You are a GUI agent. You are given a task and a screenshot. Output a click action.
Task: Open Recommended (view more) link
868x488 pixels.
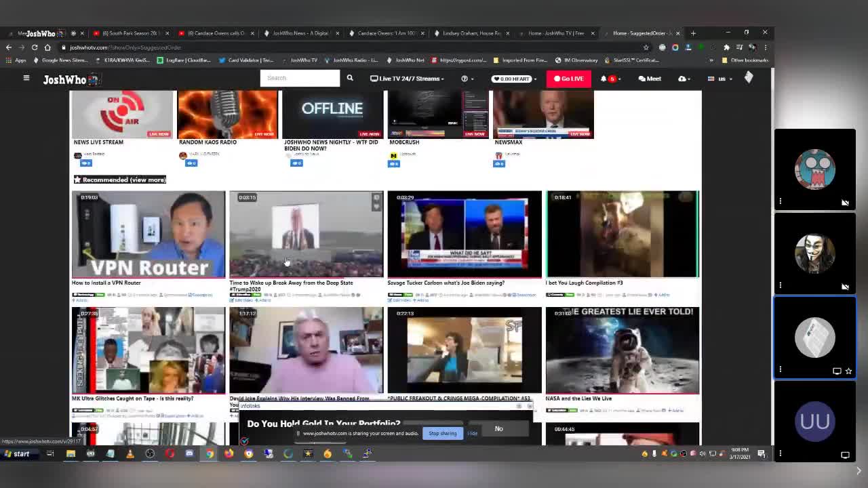120,180
